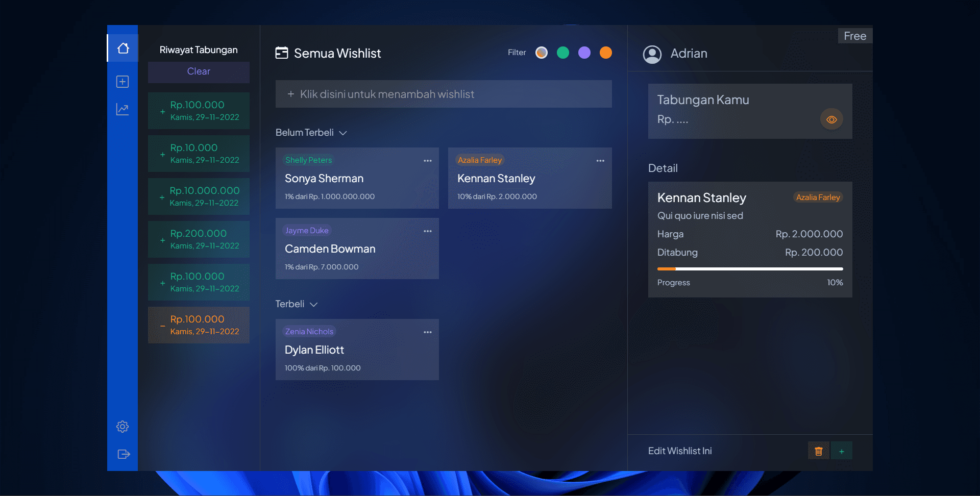Click the Azalia Farley tag in the Detail panel
This screenshot has width=980, height=496.
(818, 197)
